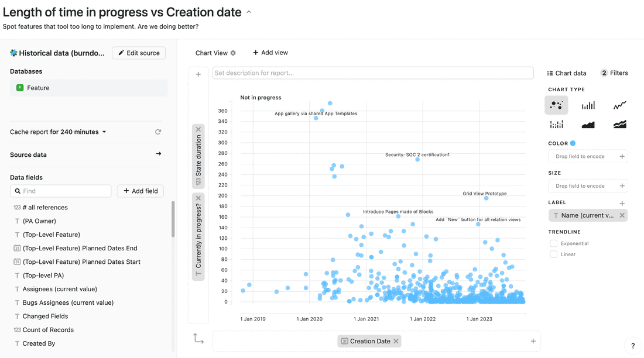Screen dimensions: 644x358
Task: Click the refresh cache icon
Action: click(158, 132)
